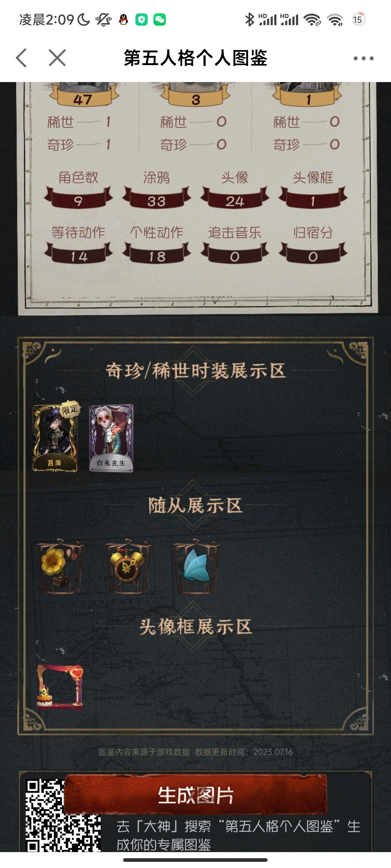
Task: Select the 菖蒲 limited costume card
Action: pyautogui.click(x=55, y=438)
